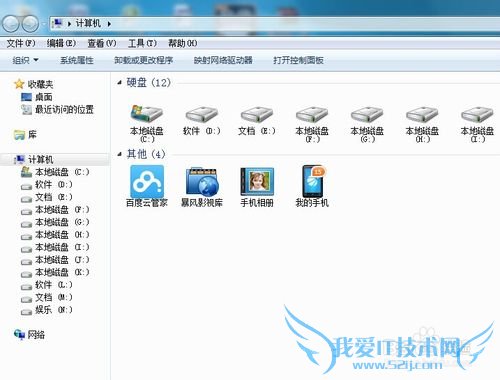500x380 pixels.
Task: Collapse the 硬盘 (12) group
Action: coord(120,83)
